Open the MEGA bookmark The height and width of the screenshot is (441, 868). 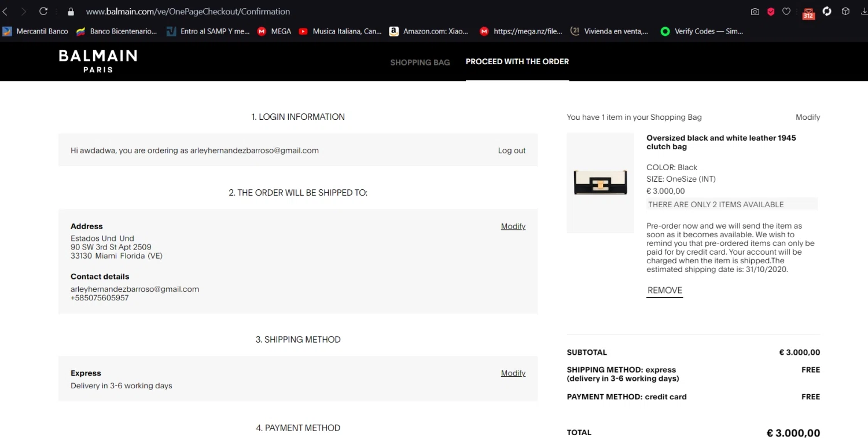coord(274,31)
